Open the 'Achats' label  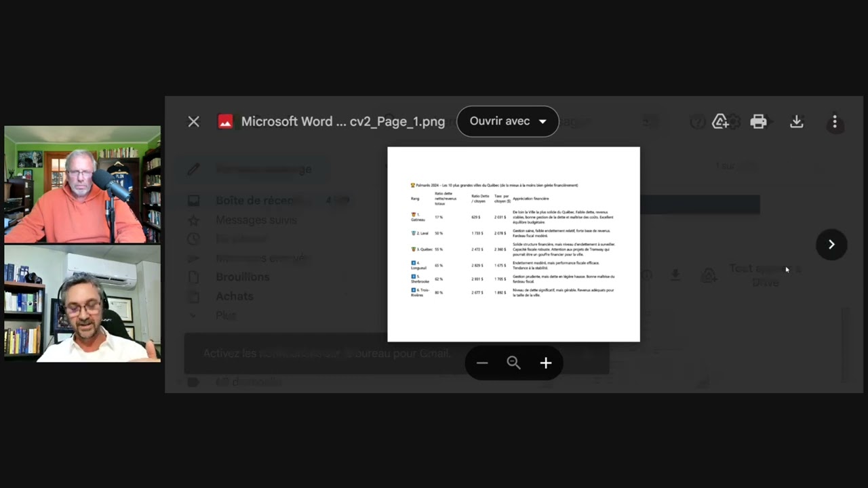(x=234, y=296)
